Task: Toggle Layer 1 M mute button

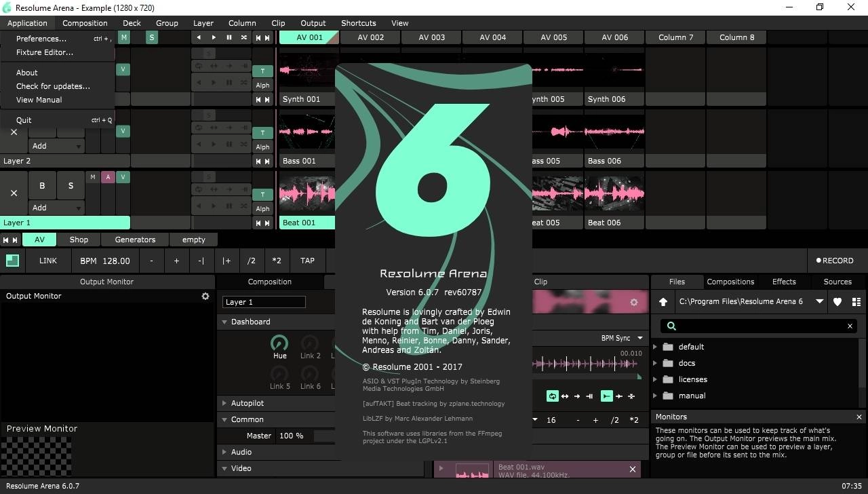Action: coord(93,177)
